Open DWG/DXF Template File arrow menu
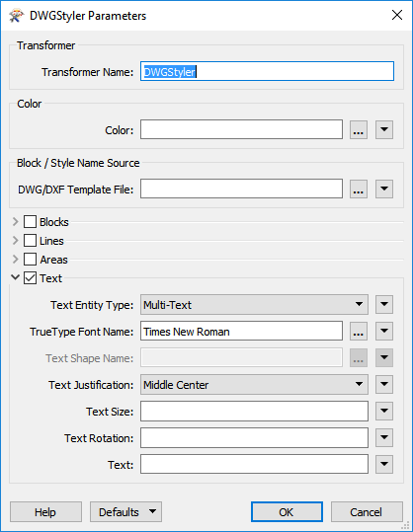 (x=384, y=189)
